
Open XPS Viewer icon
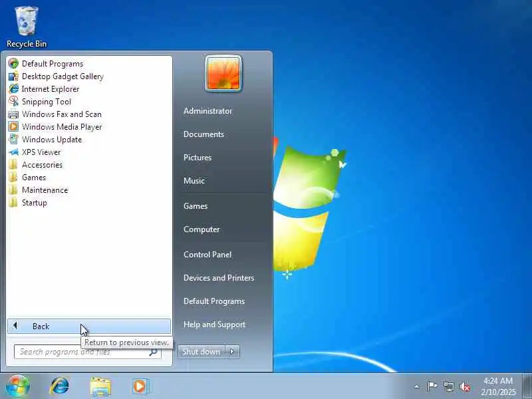(13, 152)
